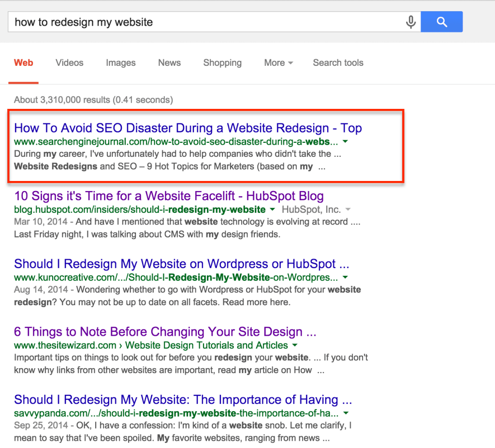Select the Web tab
The image size is (495, 448).
coord(23,62)
